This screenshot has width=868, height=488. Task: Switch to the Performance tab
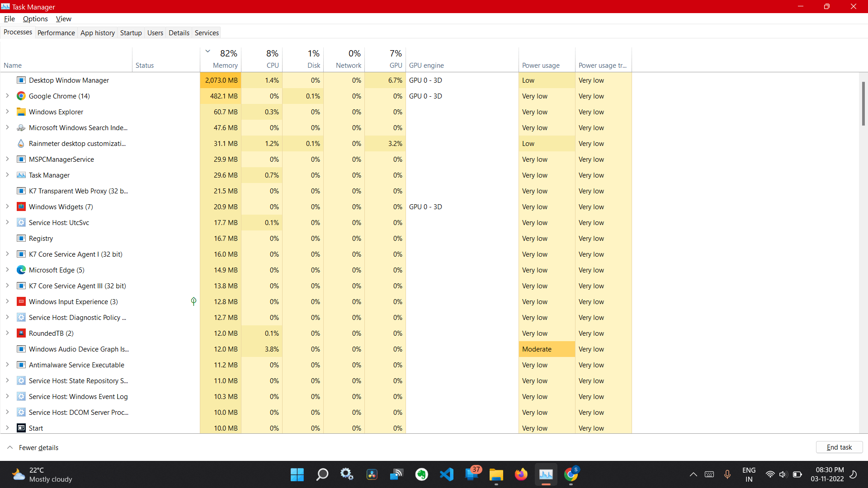pos(56,33)
